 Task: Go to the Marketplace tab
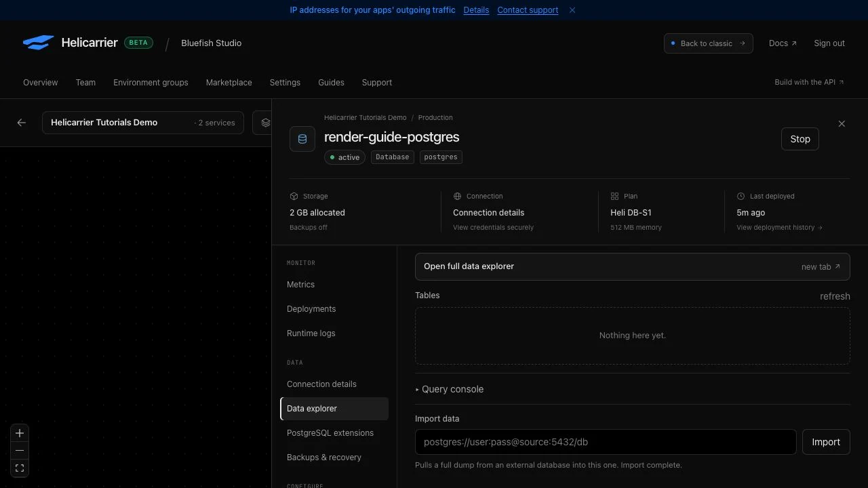coord(229,83)
